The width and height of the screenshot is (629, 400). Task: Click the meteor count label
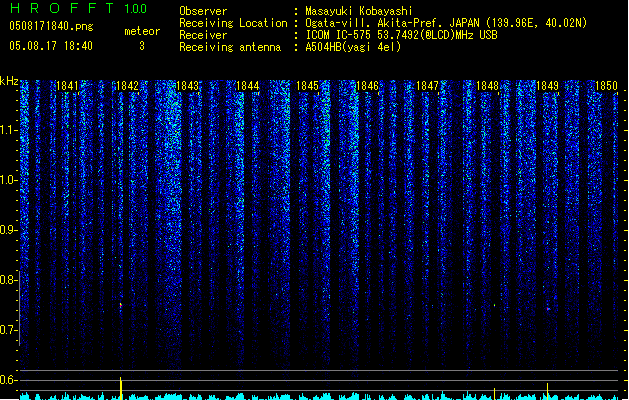[x=142, y=31]
